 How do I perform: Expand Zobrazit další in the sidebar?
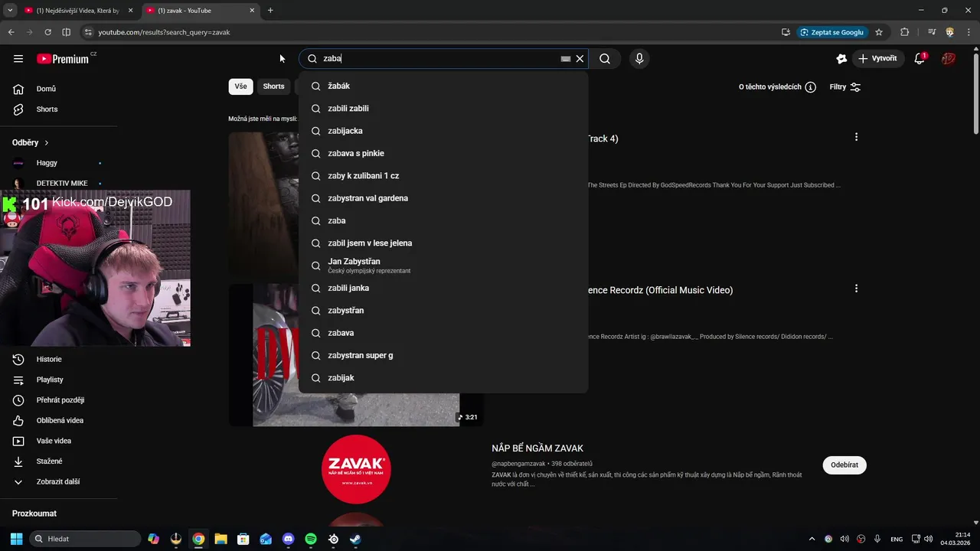(59, 482)
